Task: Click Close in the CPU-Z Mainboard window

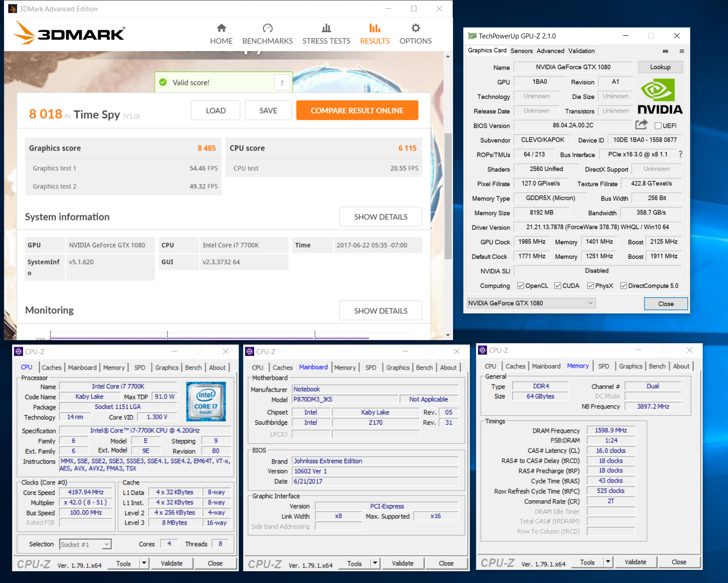Action: coord(446,563)
